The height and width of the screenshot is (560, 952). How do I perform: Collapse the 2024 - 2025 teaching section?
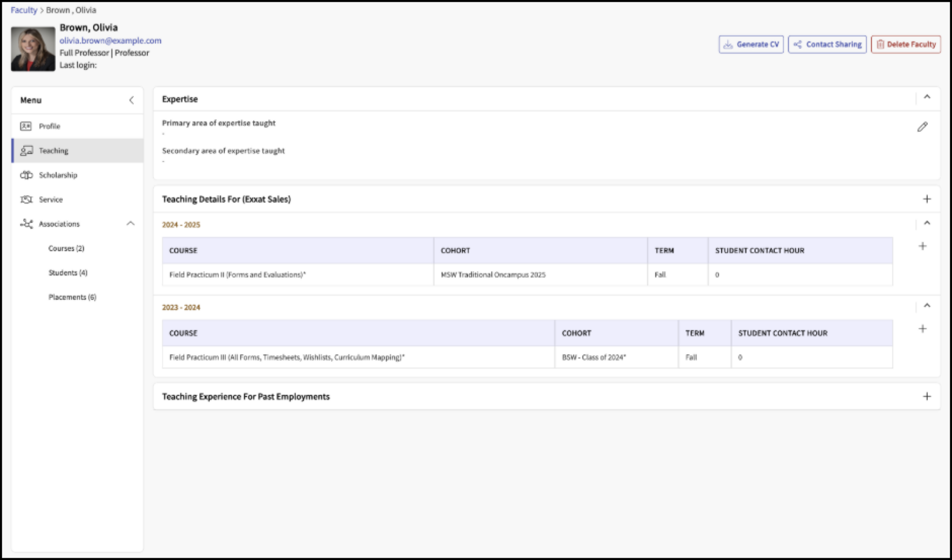(927, 223)
